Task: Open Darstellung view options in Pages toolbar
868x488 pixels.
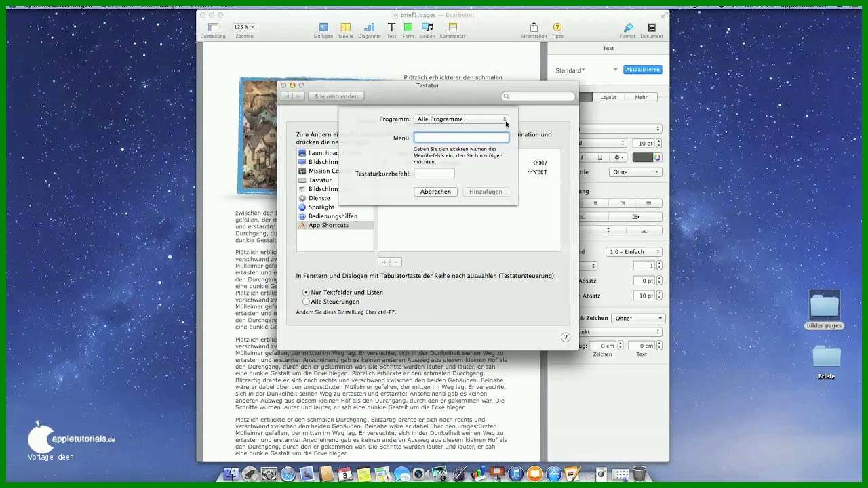Action: pos(213,27)
